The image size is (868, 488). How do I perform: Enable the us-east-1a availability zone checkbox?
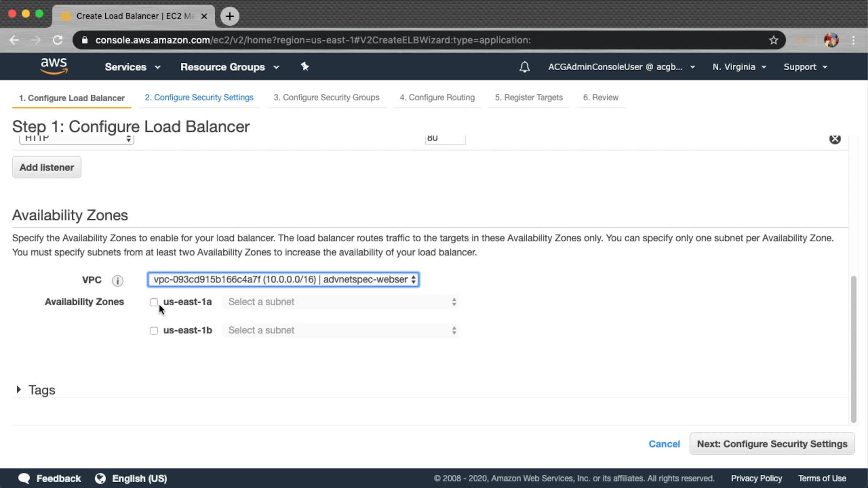pos(154,302)
